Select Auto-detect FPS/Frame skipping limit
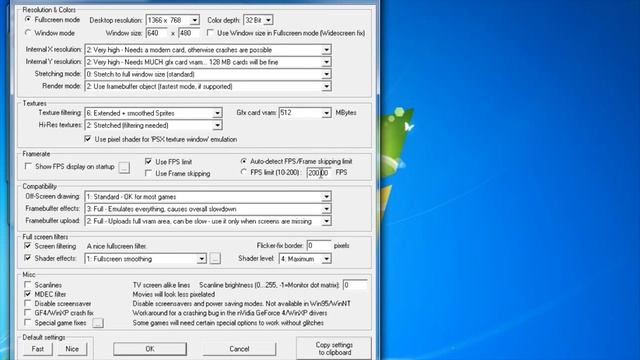Image resolution: width=640 pixels, height=360 pixels. pos(244,161)
